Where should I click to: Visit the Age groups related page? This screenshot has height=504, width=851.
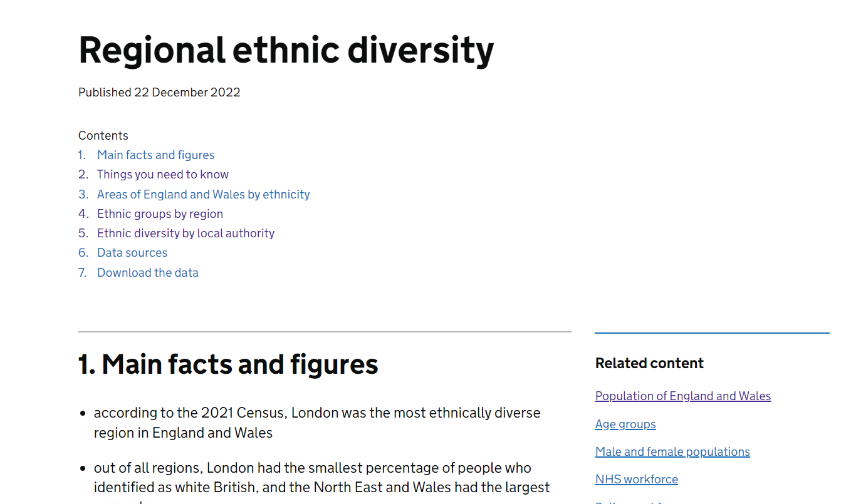pyautogui.click(x=625, y=424)
